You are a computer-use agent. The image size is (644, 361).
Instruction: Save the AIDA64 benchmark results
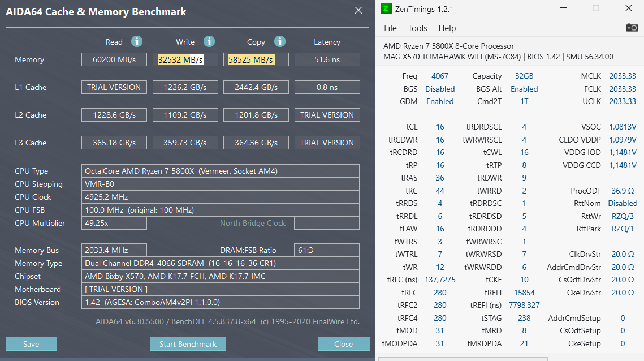[x=31, y=344]
